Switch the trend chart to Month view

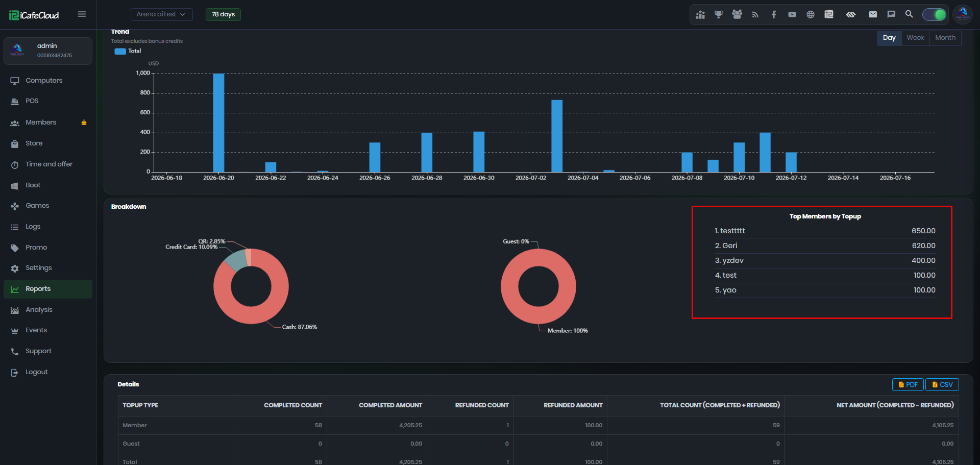coord(945,38)
